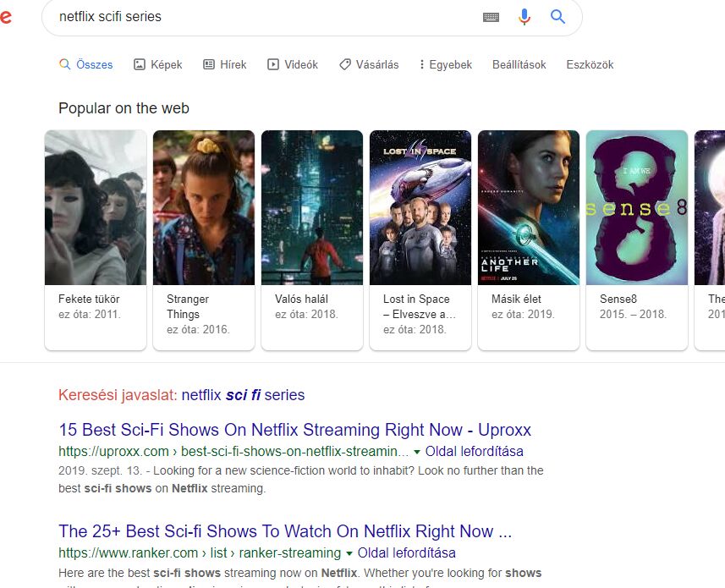Open Fekete tükör poster thumbnail

point(96,207)
